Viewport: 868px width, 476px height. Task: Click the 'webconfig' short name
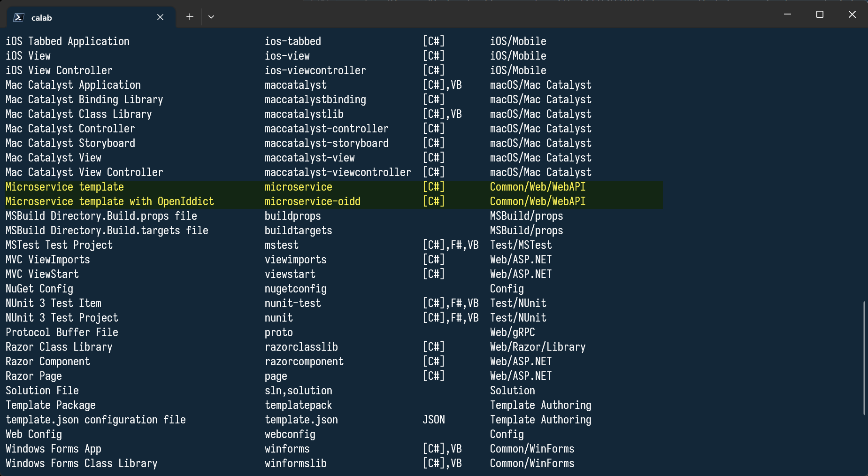[x=290, y=434]
